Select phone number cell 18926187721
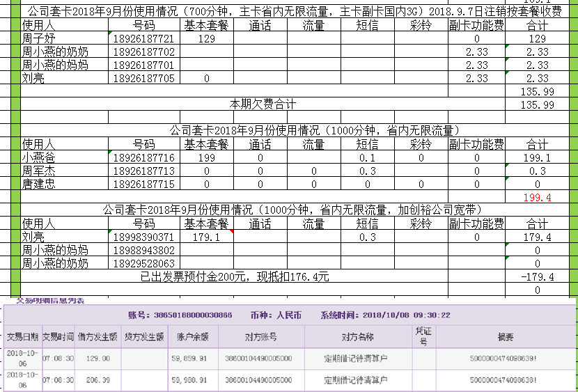 point(143,39)
